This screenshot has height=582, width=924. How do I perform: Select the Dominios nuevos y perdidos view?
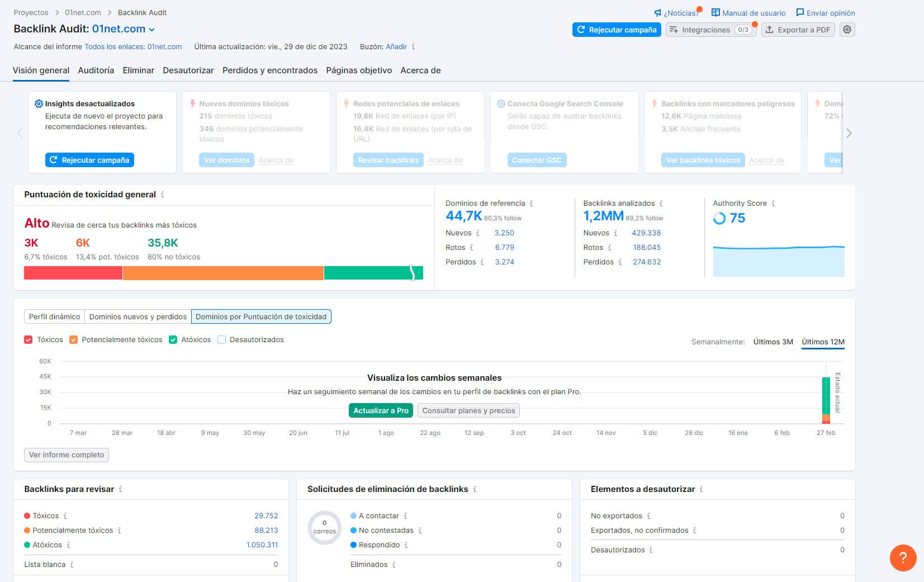coord(138,316)
